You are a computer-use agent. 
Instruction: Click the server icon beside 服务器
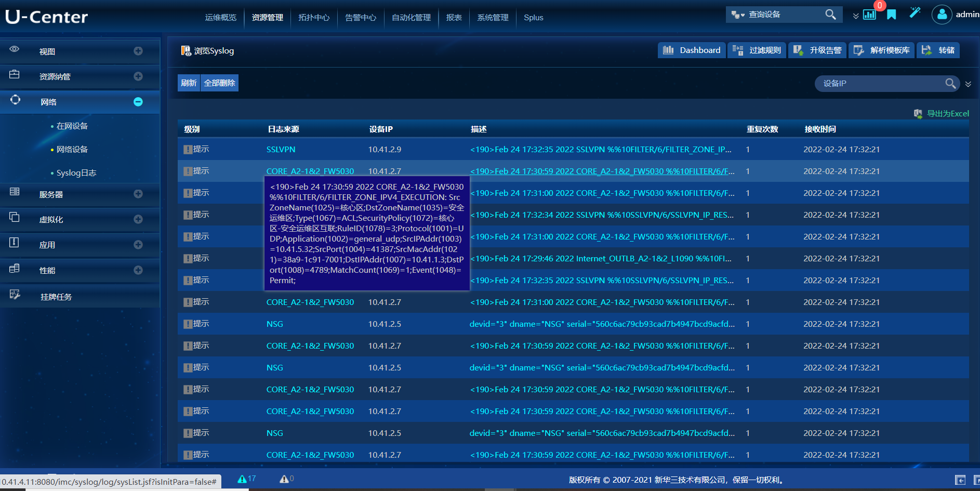click(15, 192)
